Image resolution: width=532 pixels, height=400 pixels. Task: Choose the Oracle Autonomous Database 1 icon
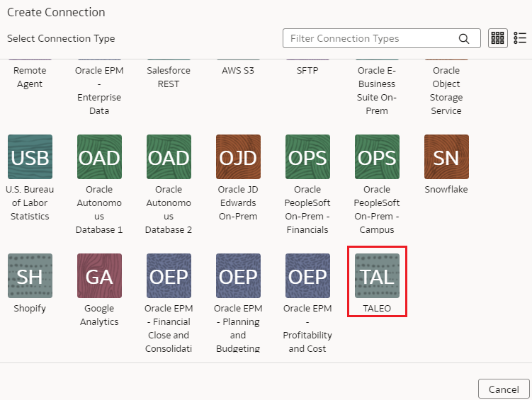click(x=99, y=156)
